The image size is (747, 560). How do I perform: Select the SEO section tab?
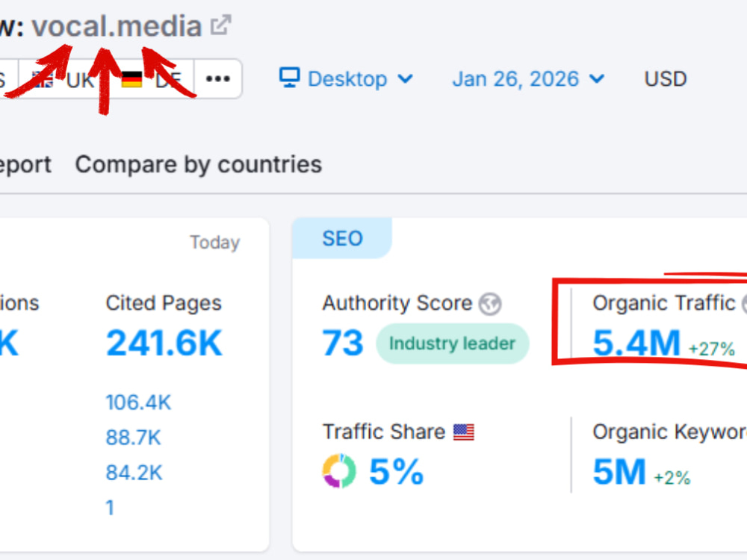pos(342,239)
